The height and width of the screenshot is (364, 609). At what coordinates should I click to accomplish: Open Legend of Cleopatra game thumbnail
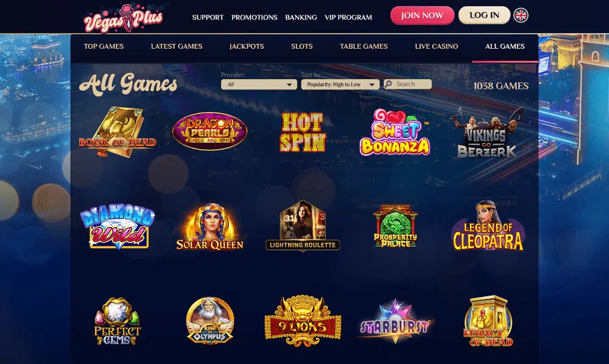tap(487, 226)
